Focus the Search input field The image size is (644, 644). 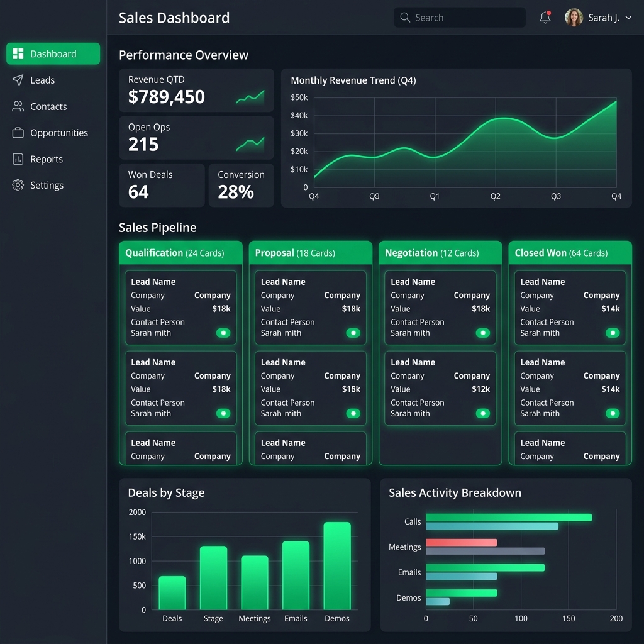pyautogui.click(x=460, y=18)
